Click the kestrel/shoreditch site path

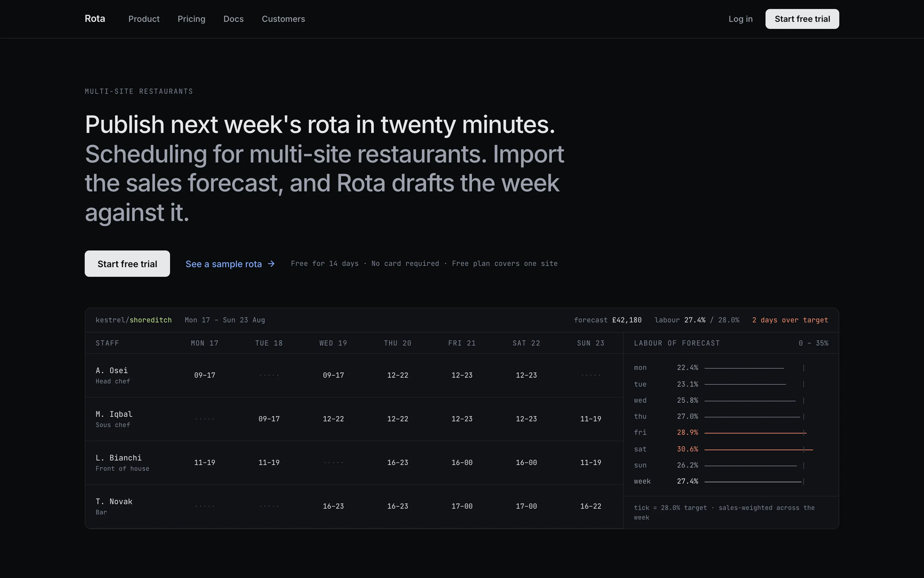pos(134,320)
